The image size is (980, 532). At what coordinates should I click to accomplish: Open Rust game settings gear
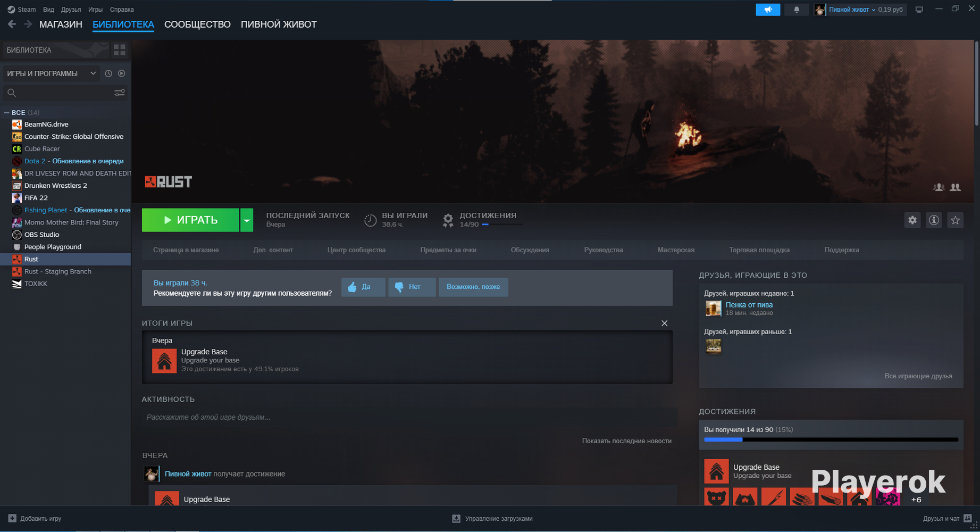[x=912, y=220]
